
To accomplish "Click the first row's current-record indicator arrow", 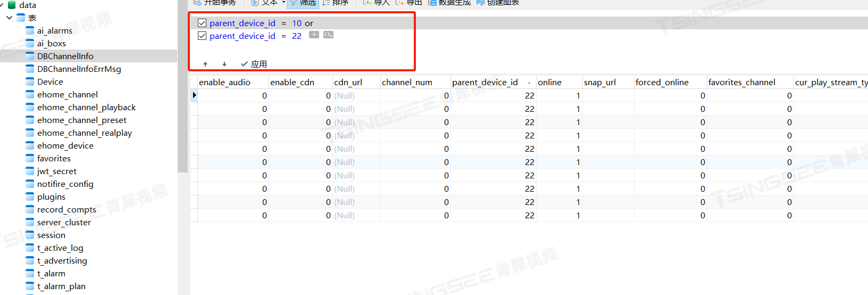I will tap(194, 95).
